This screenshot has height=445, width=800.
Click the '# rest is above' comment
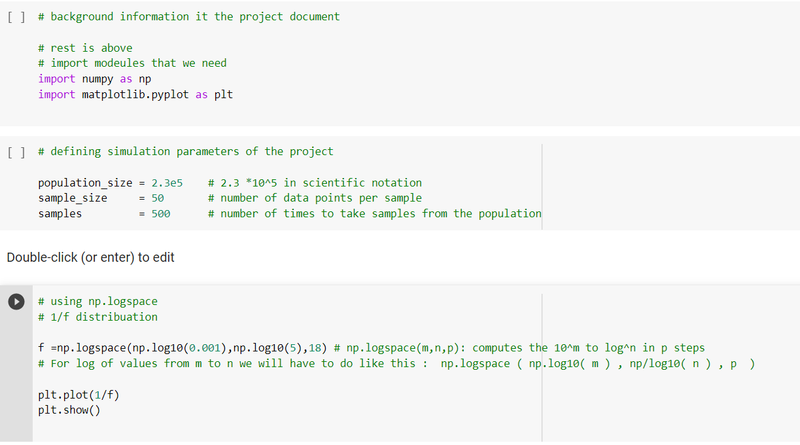pos(85,48)
